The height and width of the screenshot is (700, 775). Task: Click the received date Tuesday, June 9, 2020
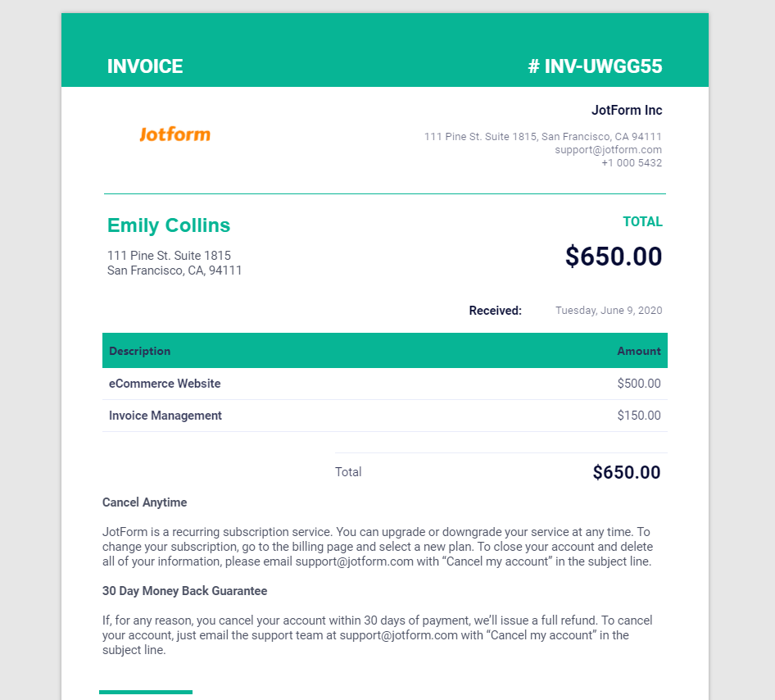coord(609,311)
